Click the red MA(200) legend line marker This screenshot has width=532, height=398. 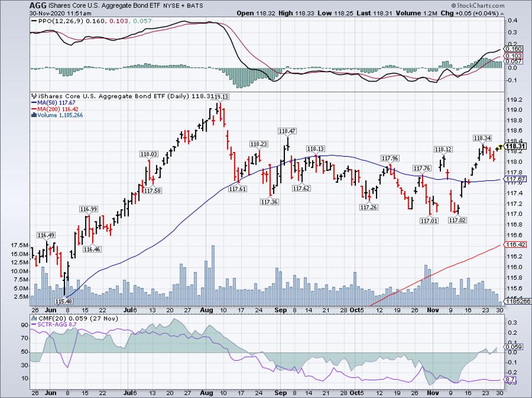pyautogui.click(x=33, y=109)
